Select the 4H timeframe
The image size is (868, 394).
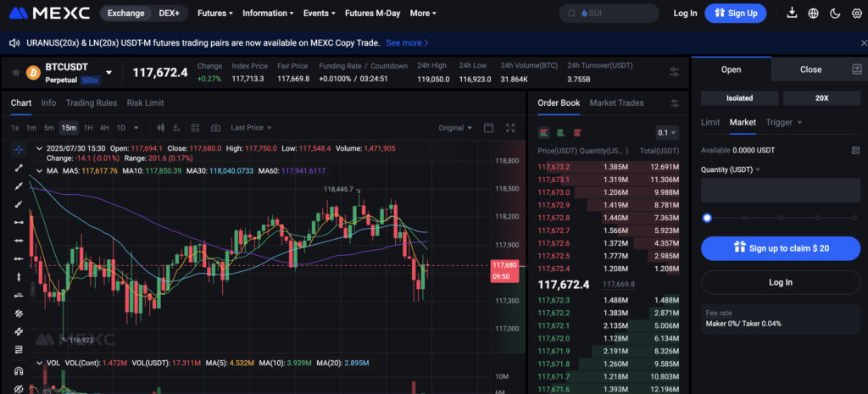(x=104, y=128)
